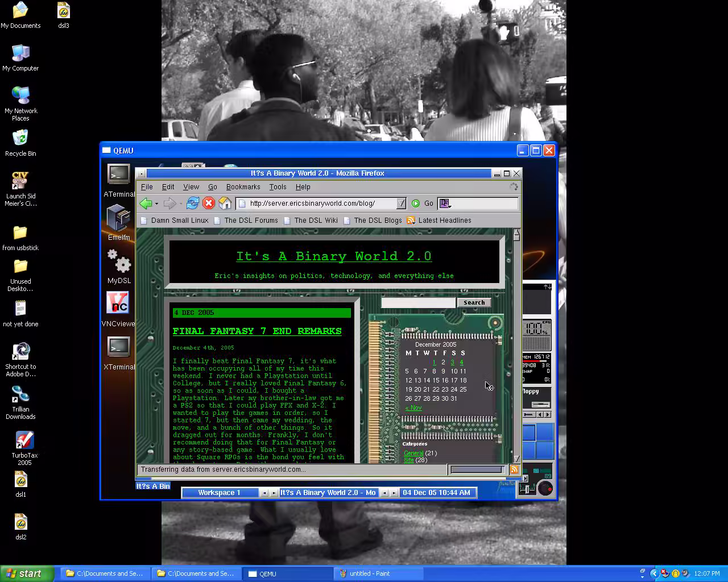The height and width of the screenshot is (582, 728).
Task: Open the Firefox Edit menu
Action: tap(168, 187)
